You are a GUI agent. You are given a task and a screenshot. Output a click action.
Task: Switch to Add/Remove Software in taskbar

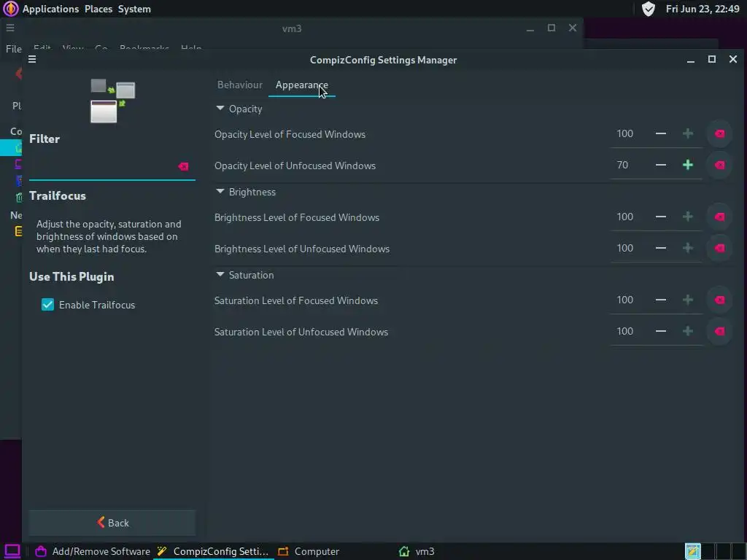click(x=93, y=551)
